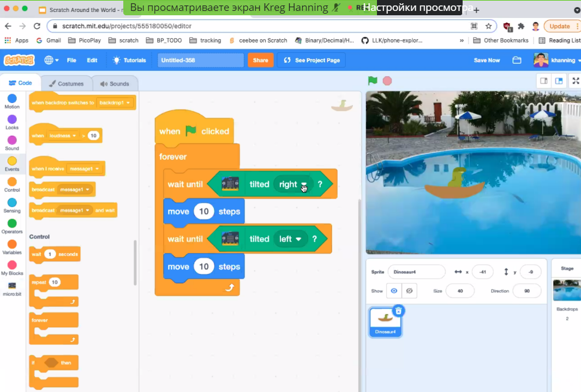The image size is (581, 392).
Task: Open the Gmail bookmark
Action: point(49,40)
